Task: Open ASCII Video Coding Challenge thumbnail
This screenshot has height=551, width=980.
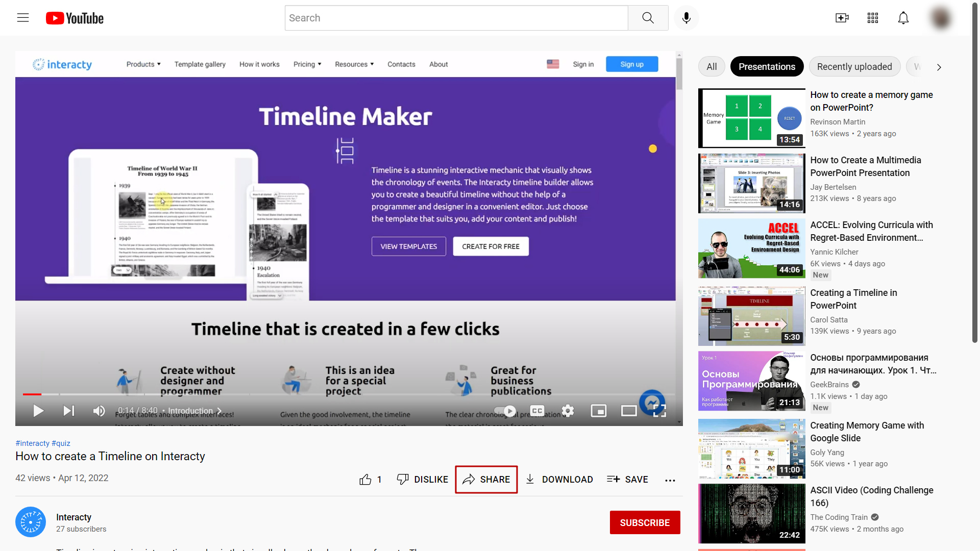Action: (x=751, y=513)
